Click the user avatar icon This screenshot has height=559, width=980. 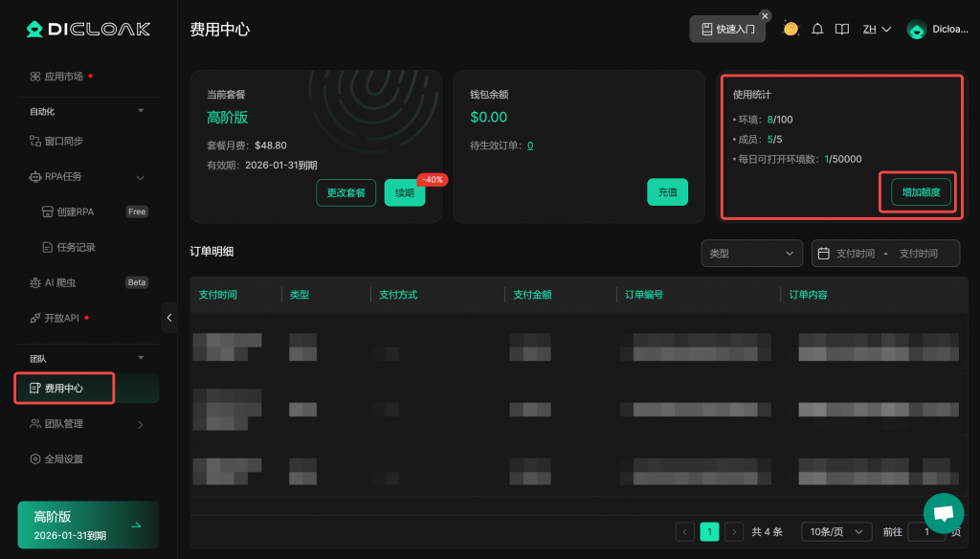pyautogui.click(x=916, y=30)
